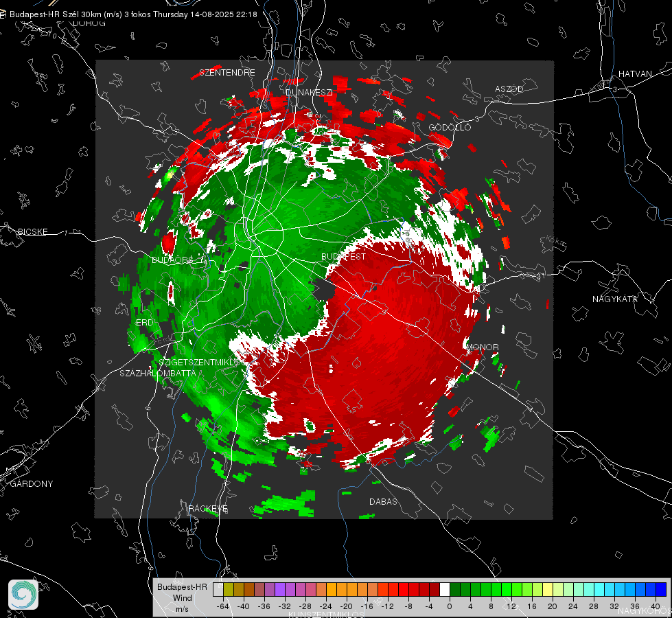
Task: Select the DUNAKESZI label on the map
Action: (309, 92)
